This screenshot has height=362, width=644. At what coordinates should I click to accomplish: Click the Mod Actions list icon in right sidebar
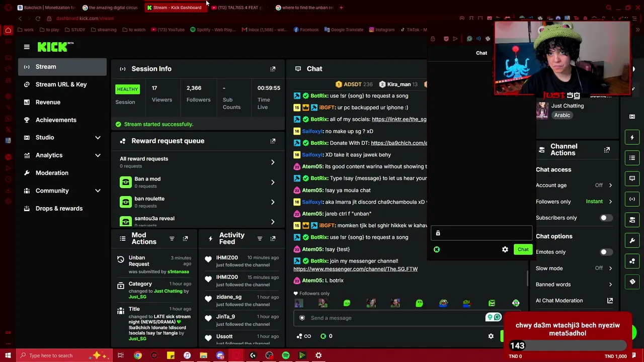tap(632, 158)
